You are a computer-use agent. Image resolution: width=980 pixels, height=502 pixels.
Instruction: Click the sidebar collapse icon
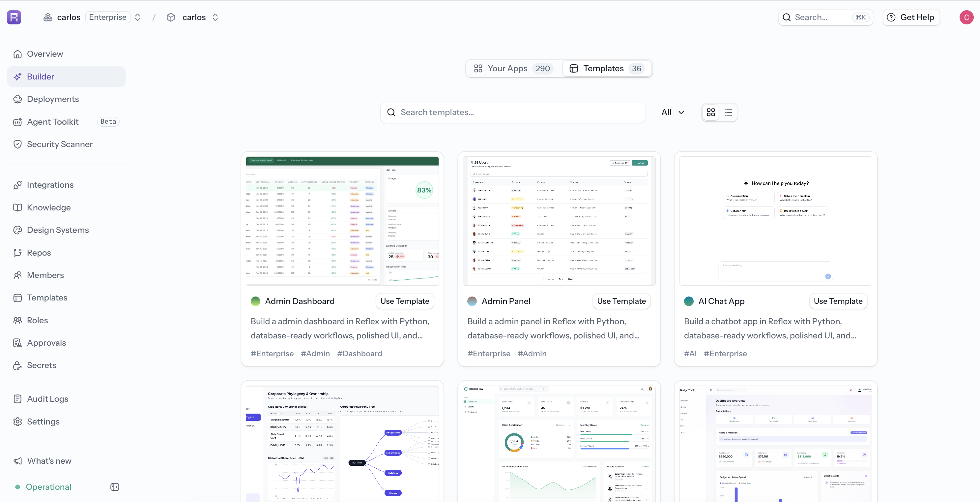pos(115,487)
